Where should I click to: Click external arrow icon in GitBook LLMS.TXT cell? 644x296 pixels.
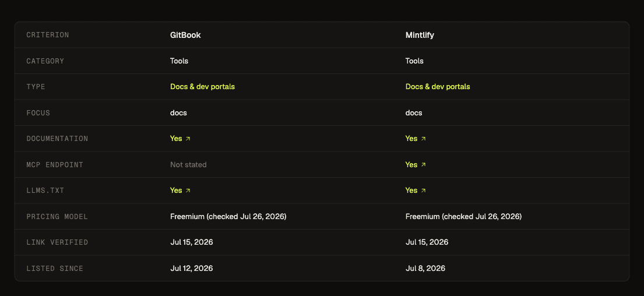pyautogui.click(x=188, y=191)
